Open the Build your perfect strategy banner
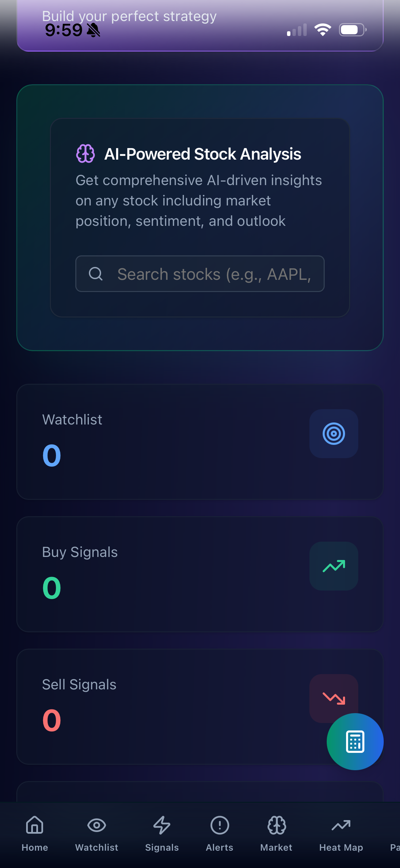 pos(129,16)
